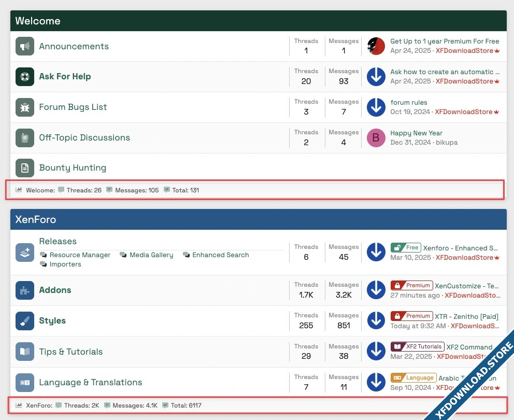Visit the Off-Topic Discussions forum
514x420 pixels.
point(84,137)
